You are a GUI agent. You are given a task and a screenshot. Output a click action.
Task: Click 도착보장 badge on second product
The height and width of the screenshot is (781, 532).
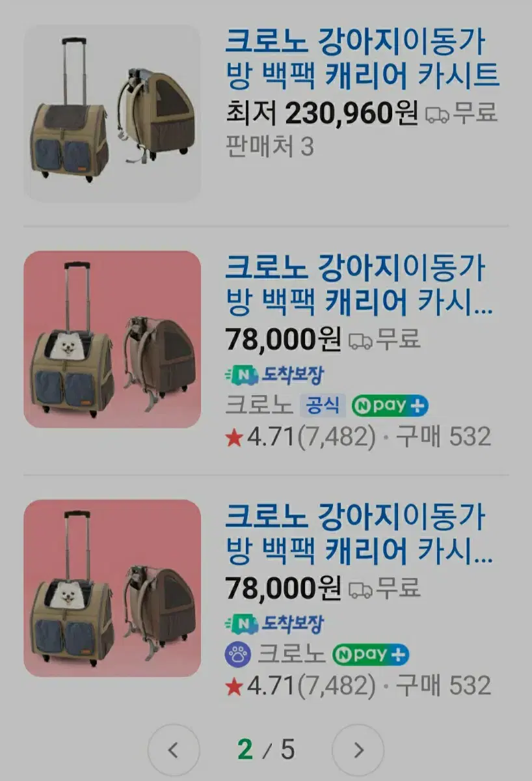point(274,374)
